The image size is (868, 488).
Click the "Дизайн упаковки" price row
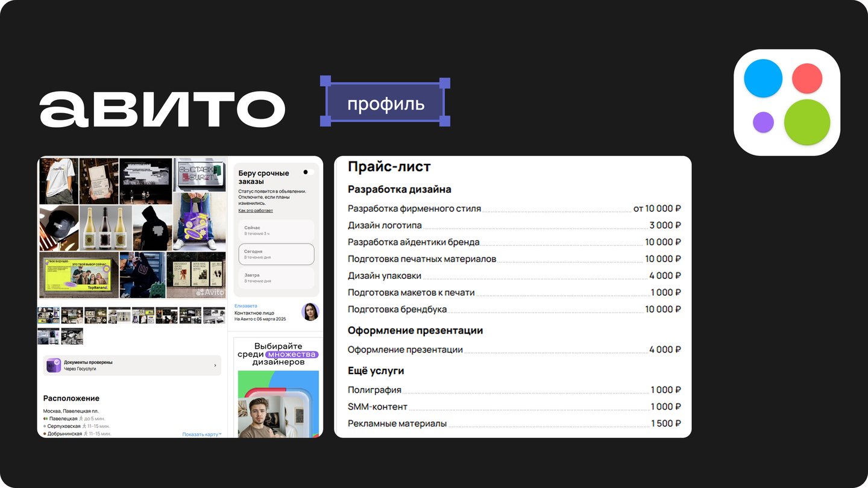515,276
